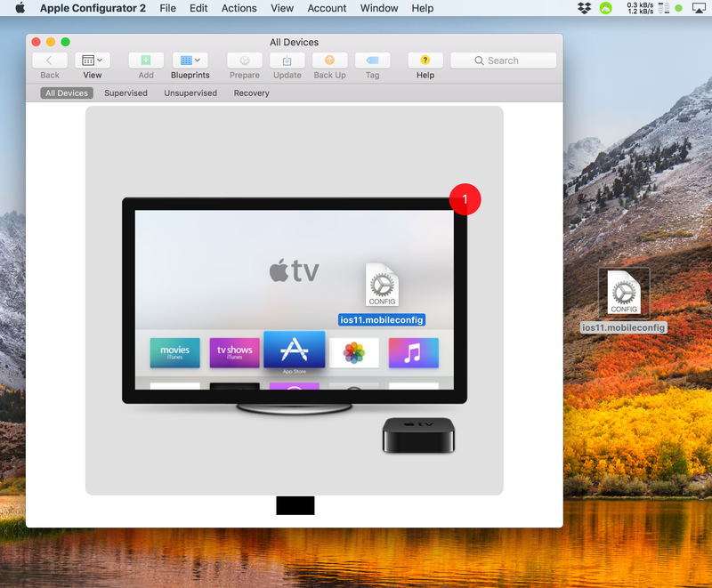Open the Window menu
This screenshot has width=712, height=588.
379,8
